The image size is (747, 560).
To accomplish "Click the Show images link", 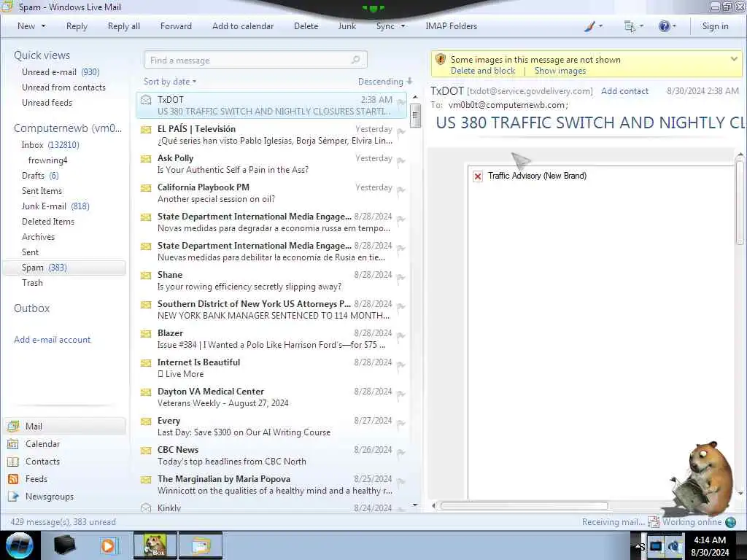I will point(560,71).
